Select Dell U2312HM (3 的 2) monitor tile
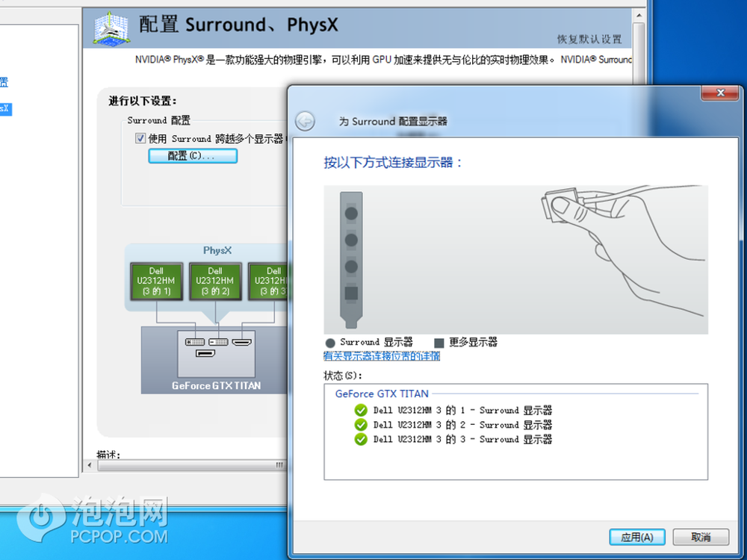Viewport: 747px width, 560px height. [x=215, y=281]
